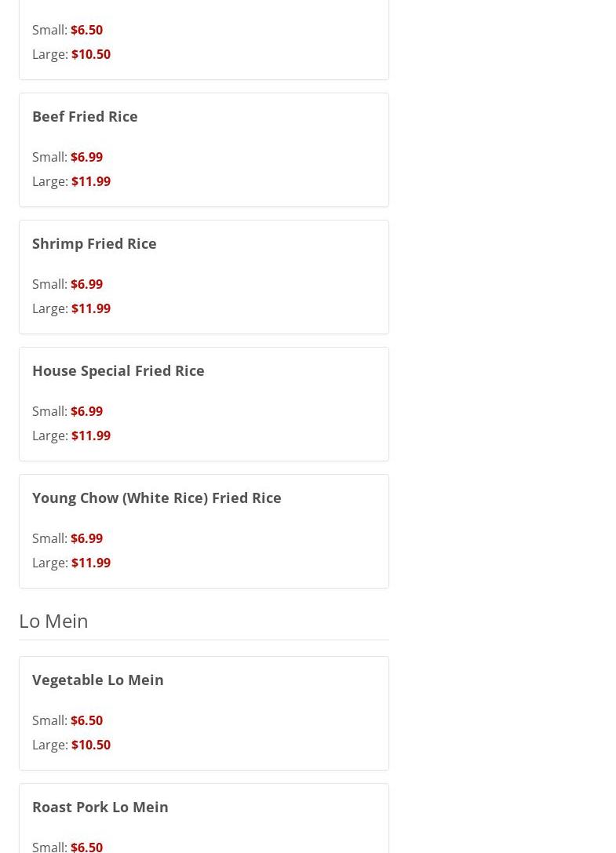The height and width of the screenshot is (853, 616).
Task: Click the Lo Mein section heading
Action: pyautogui.click(x=53, y=621)
